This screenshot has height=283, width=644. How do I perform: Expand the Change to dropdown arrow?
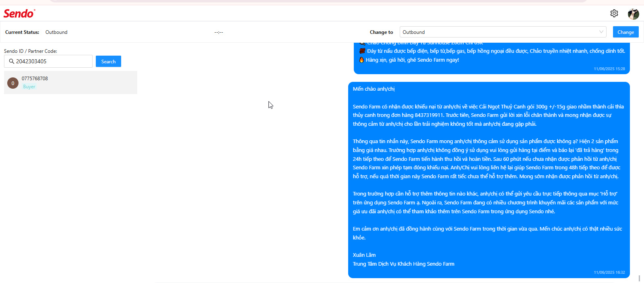pos(601,32)
